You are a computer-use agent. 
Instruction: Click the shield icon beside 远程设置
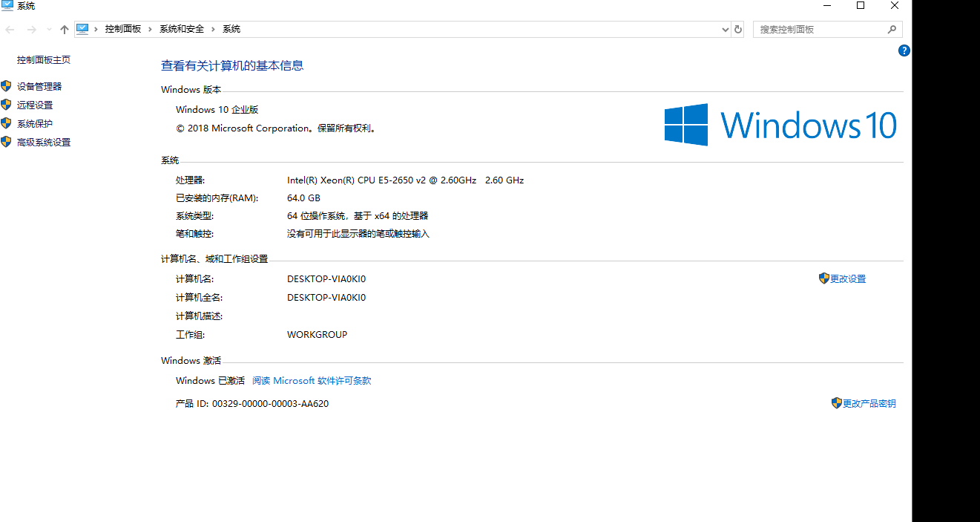pyautogui.click(x=7, y=105)
